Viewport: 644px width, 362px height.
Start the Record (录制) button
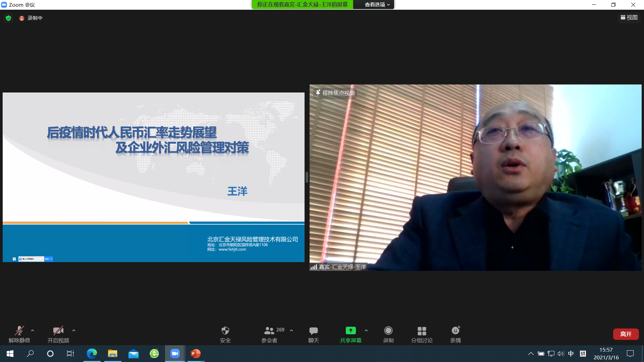[x=388, y=331]
